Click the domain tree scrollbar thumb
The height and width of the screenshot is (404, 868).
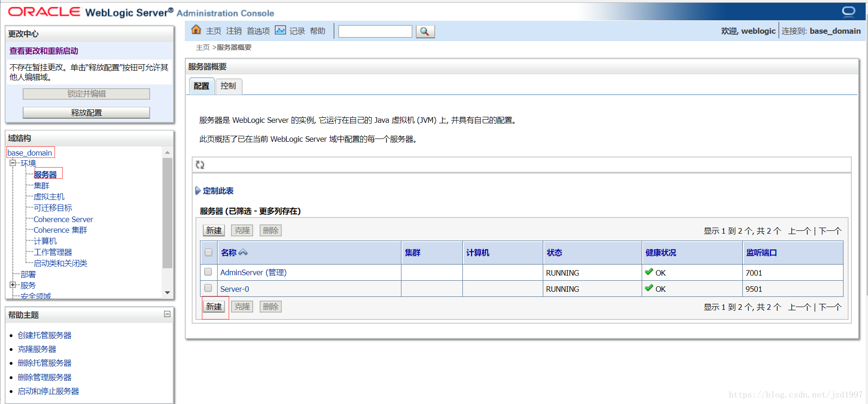[167, 213]
